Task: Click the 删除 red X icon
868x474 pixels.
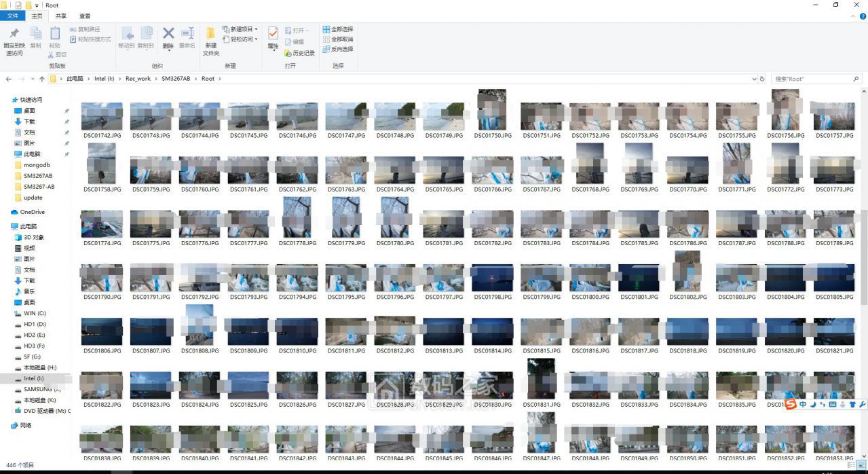Action: tap(168, 33)
